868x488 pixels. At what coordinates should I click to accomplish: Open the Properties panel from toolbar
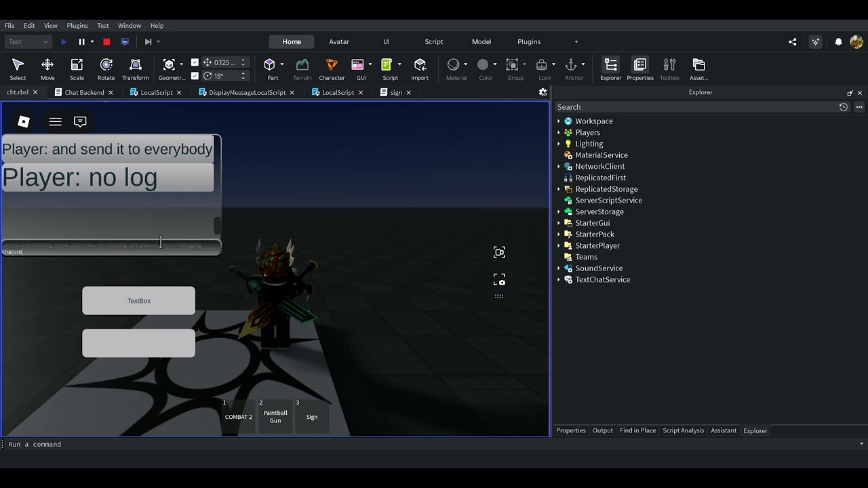point(640,69)
